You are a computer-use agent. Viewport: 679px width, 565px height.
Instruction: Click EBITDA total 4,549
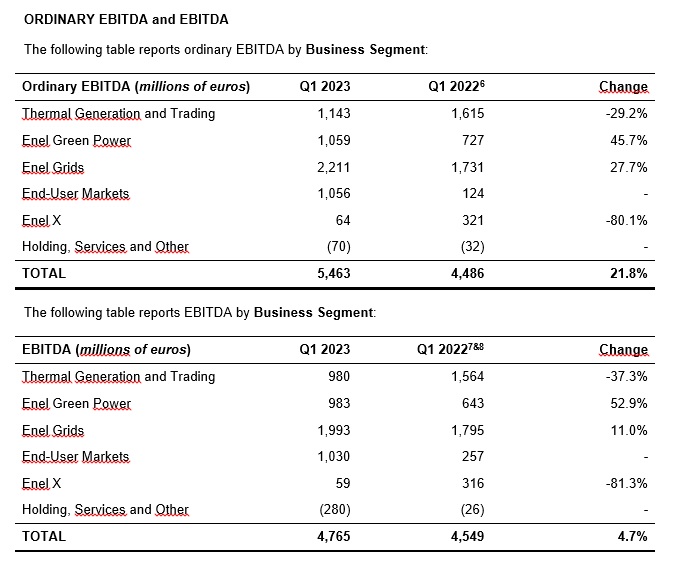click(x=468, y=537)
